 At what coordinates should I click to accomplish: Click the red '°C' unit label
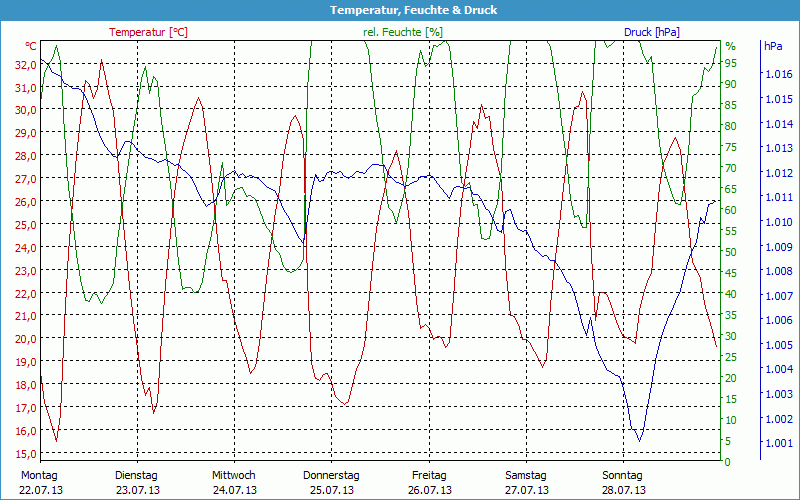(x=31, y=46)
